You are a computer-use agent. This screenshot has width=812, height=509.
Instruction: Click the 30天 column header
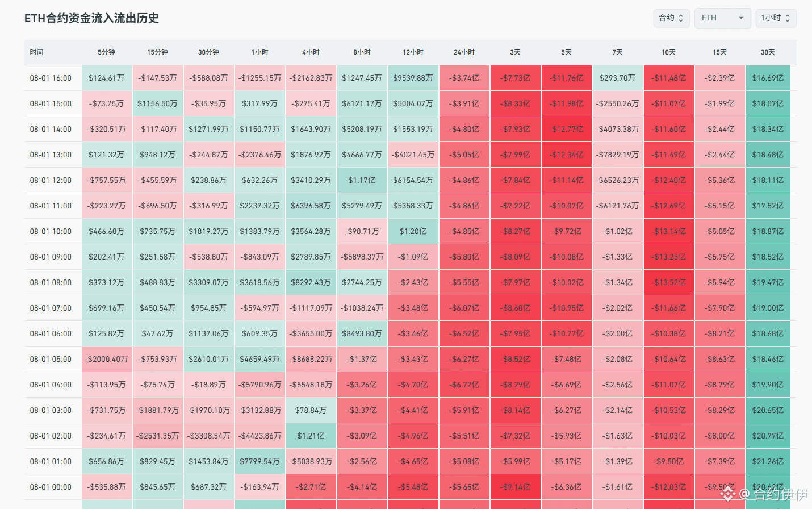768,52
